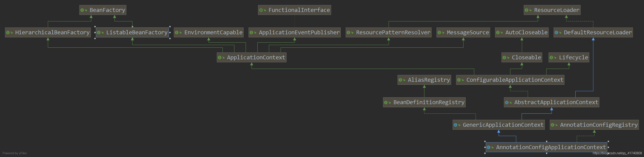The image size is (644, 157).
Task: Select the ApplicationContext node text
Action: [256, 58]
